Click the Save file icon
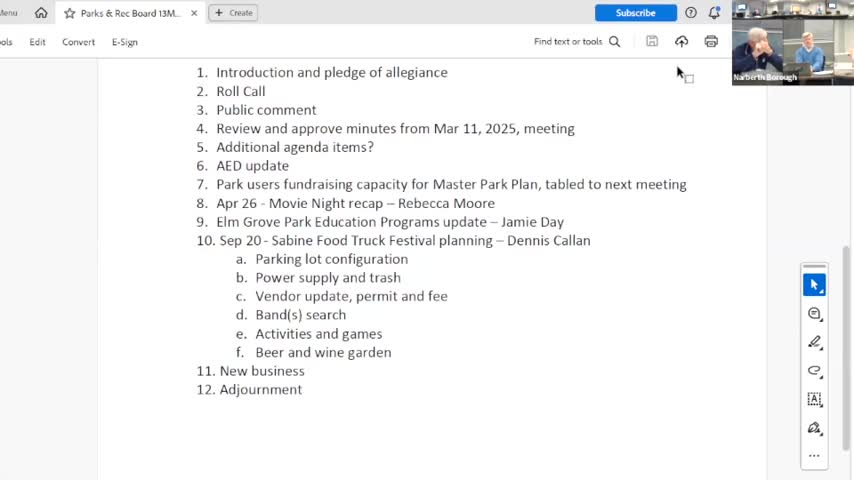Screen dimensions: 854x480 click(652, 41)
